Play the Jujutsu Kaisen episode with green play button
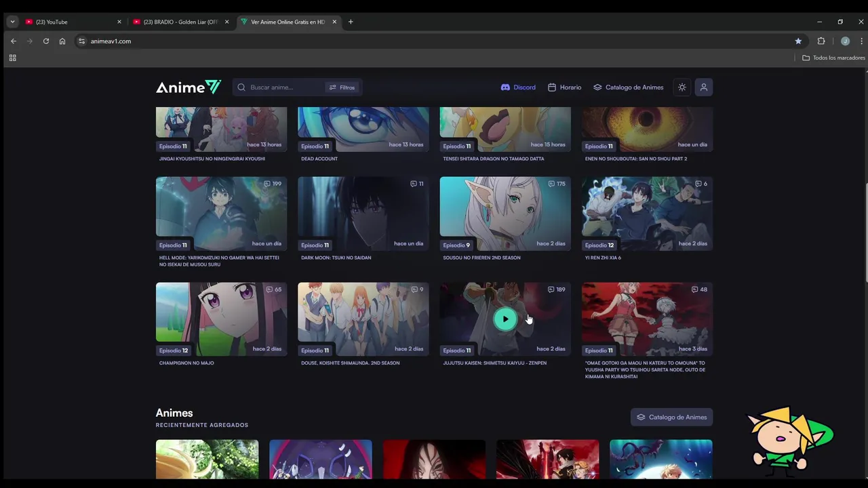The width and height of the screenshot is (868, 488). [505, 319]
